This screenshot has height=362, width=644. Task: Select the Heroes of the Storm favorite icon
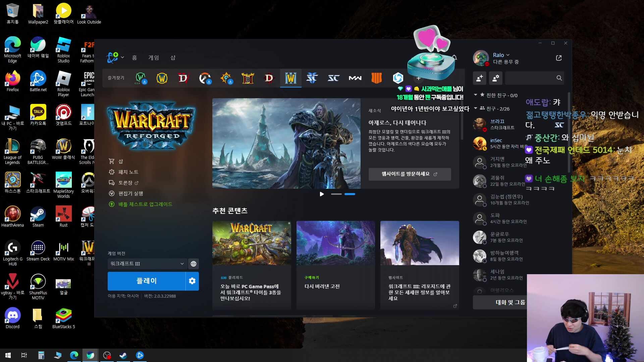[x=398, y=78]
